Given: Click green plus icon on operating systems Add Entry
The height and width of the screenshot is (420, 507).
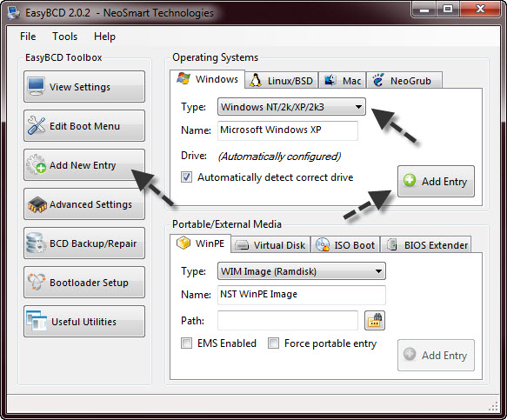Looking at the screenshot, I should coord(410,180).
